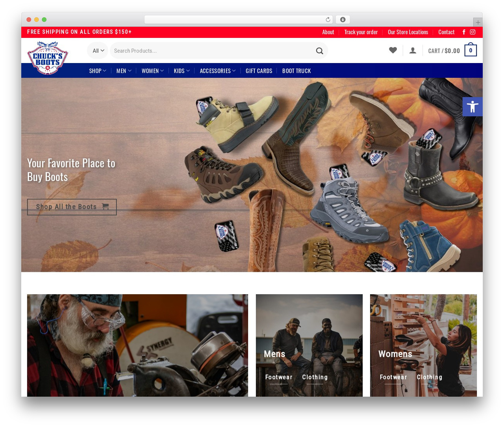
Task: Open the bearded craftsman banner image
Action: coord(137,345)
